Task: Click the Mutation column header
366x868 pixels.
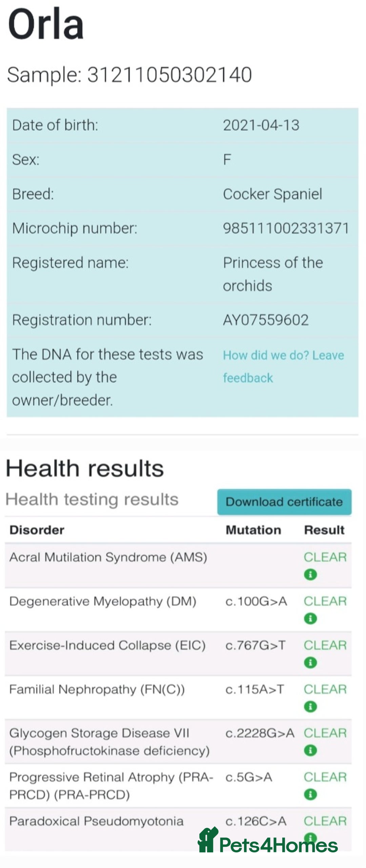Action: click(253, 530)
